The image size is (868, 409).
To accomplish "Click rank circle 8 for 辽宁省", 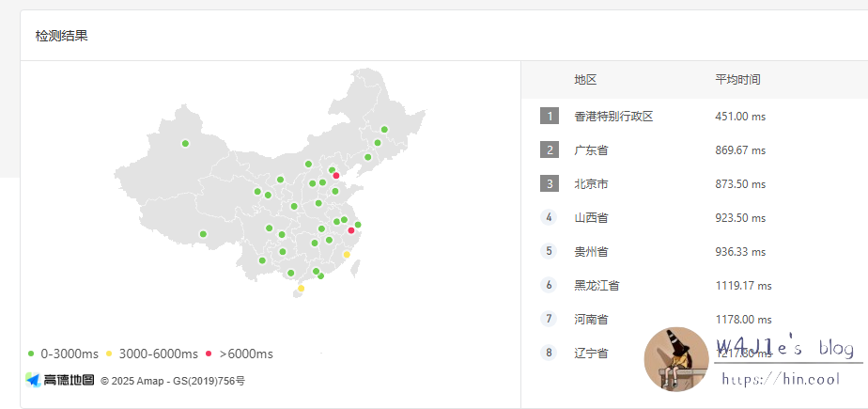I will click(x=550, y=353).
